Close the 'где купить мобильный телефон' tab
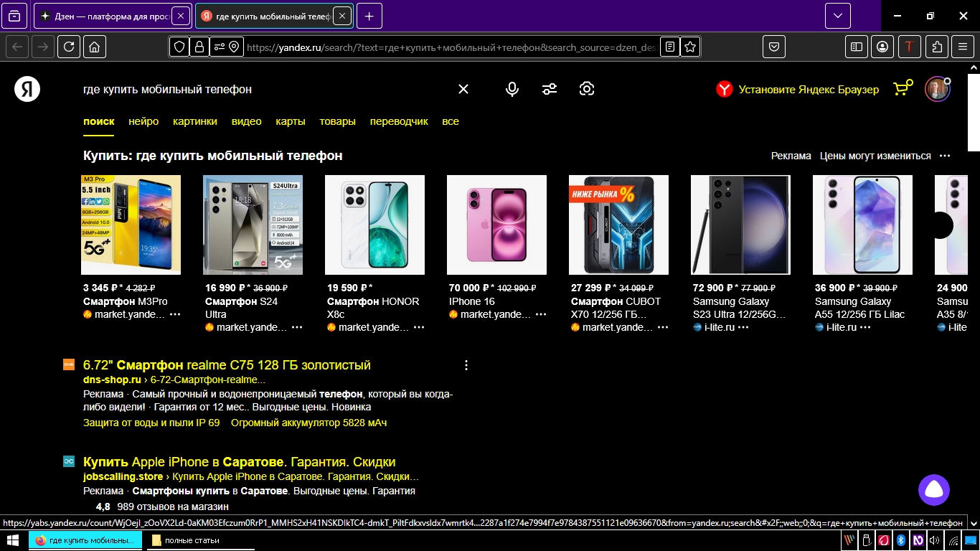The image size is (980, 551). pyautogui.click(x=342, y=16)
